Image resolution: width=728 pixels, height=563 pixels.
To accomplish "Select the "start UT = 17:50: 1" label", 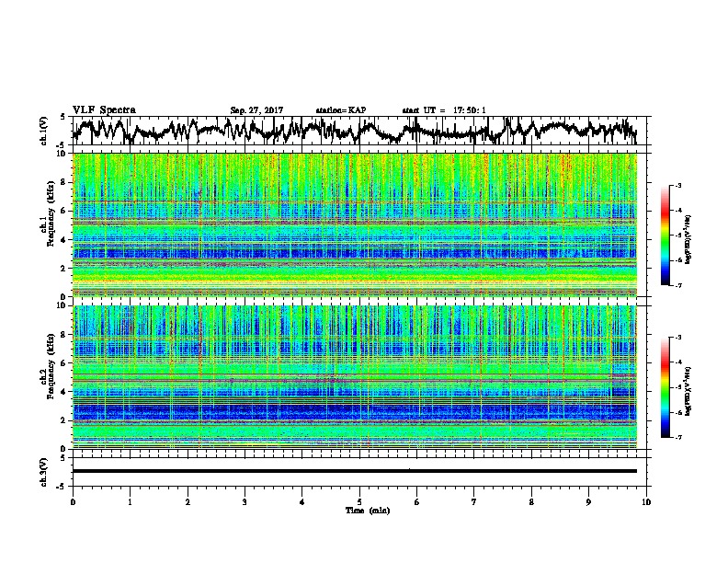I will (443, 110).
